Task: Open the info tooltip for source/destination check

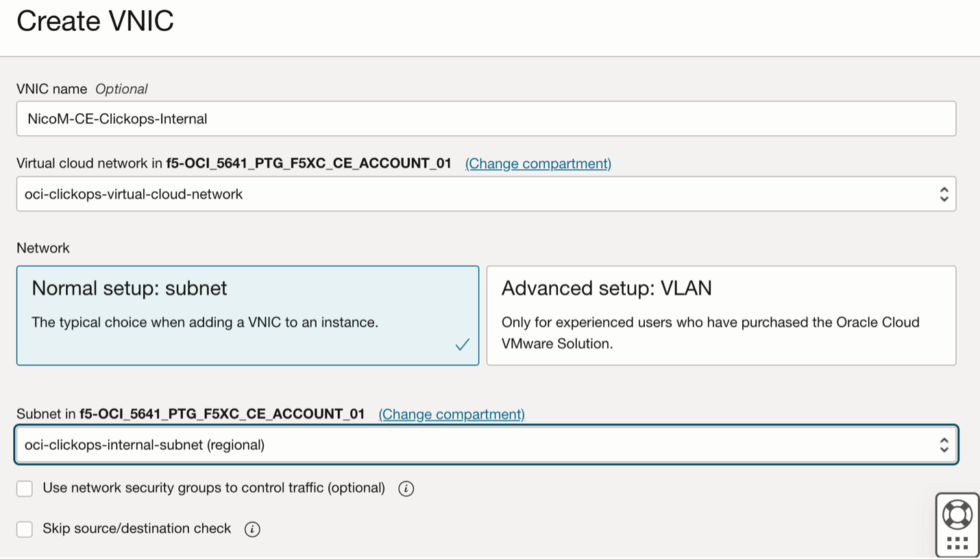Action: (x=252, y=530)
